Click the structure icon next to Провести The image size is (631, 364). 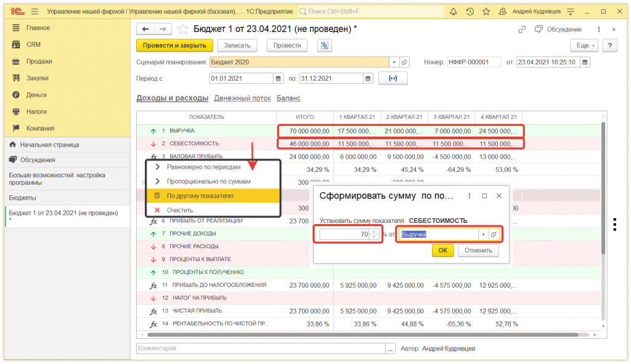[x=324, y=46]
